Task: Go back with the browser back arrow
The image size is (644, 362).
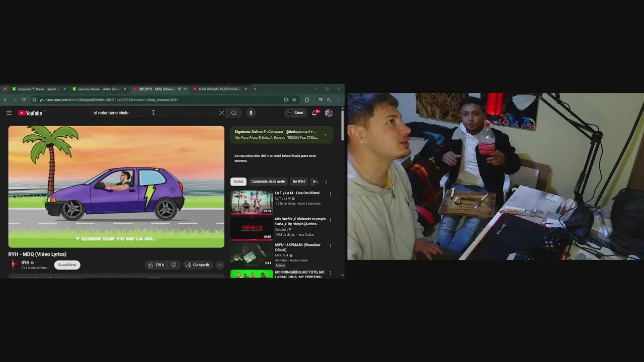Action: pos(6,100)
